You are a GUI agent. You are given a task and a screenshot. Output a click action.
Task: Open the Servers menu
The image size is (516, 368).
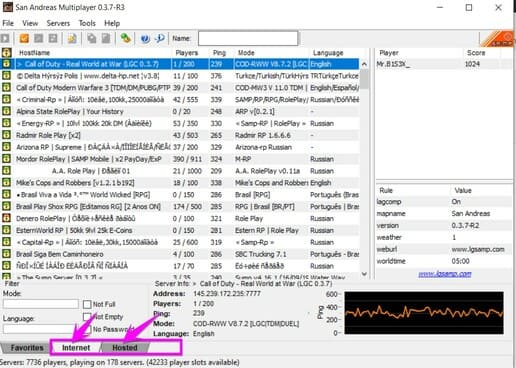tap(58, 23)
